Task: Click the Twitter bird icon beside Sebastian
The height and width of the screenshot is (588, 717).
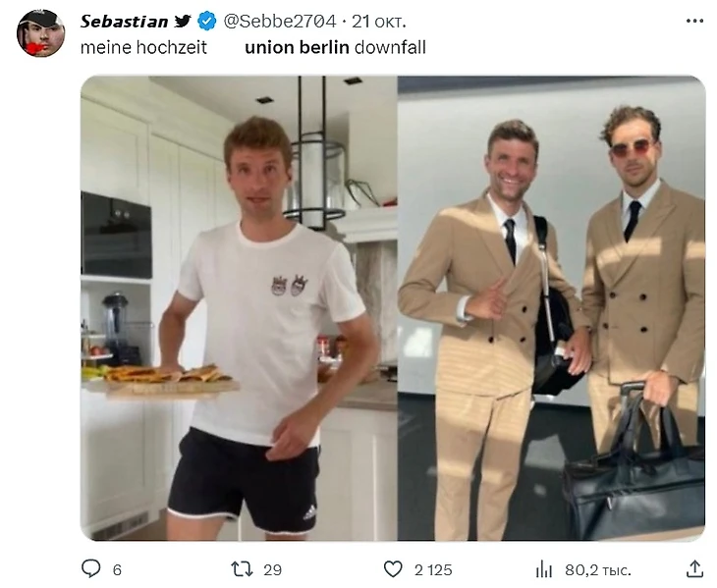Action: (x=183, y=21)
